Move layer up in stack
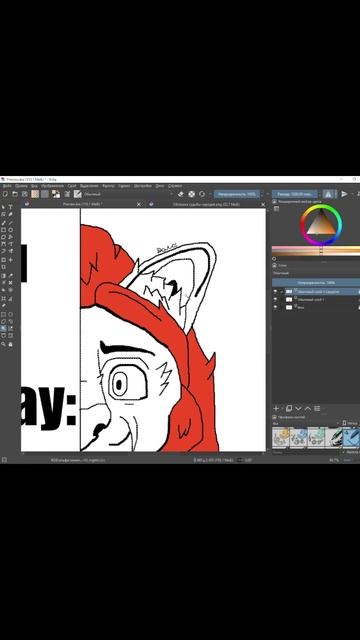Viewport: 360px width, 640px height. pos(308,409)
